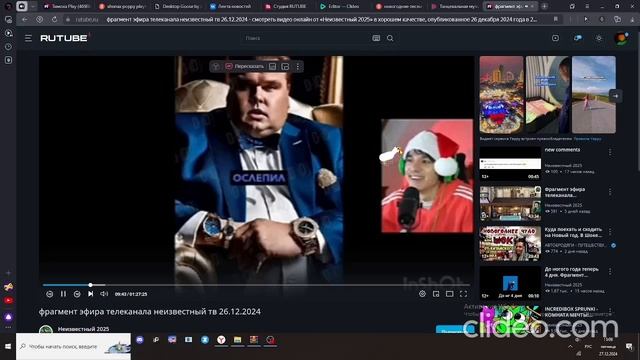Click the Windows taskbar search box
Viewport: 640px width, 360px height.
pos(73,347)
